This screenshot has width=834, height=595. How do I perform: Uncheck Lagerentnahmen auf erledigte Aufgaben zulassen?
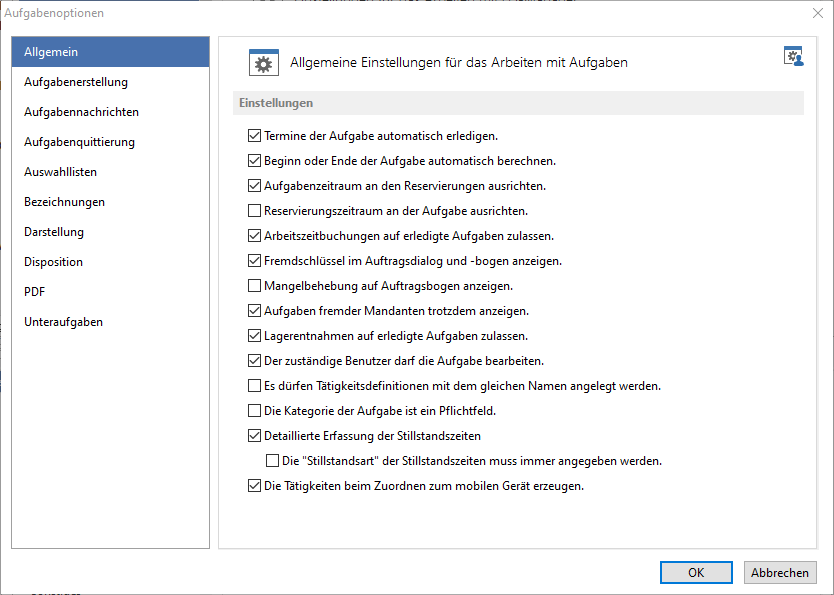pyautogui.click(x=254, y=336)
